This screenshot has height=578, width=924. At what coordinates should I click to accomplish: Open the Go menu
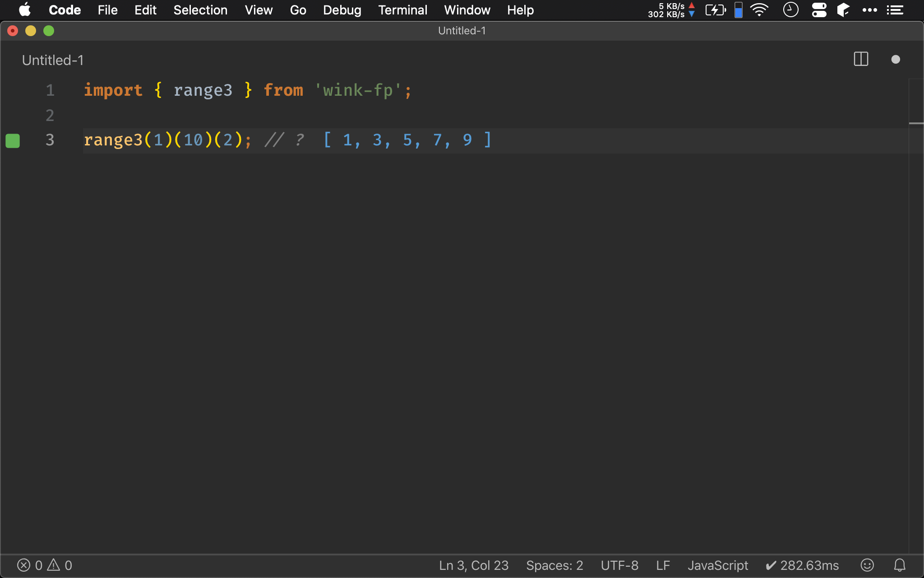298,10
